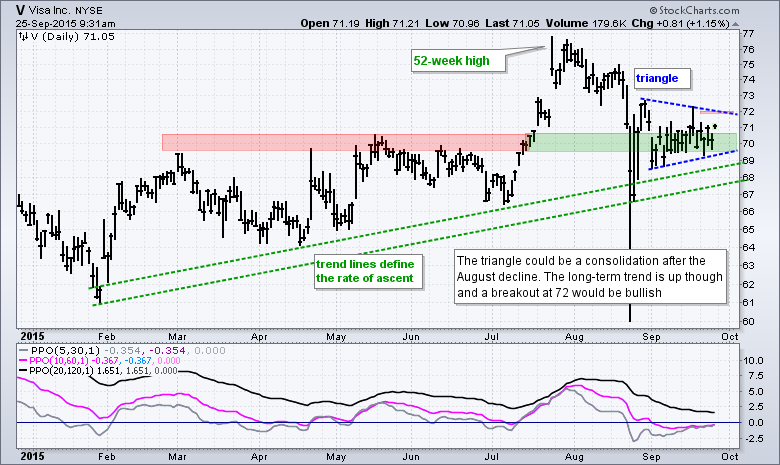Click the 10.0 label on the PPO axis
780x465 pixels.
pyautogui.click(x=753, y=360)
